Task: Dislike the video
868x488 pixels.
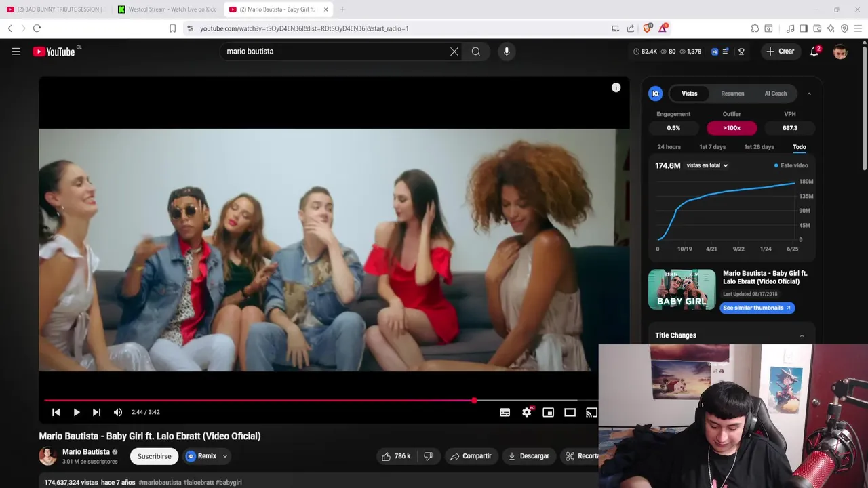Action: pos(428,456)
